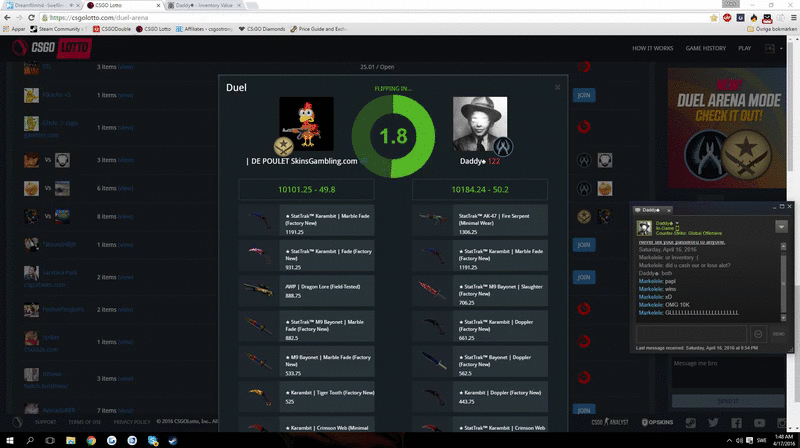The width and height of the screenshot is (800, 448).
Task: Click the Message me bro text field
Action: click(x=728, y=372)
